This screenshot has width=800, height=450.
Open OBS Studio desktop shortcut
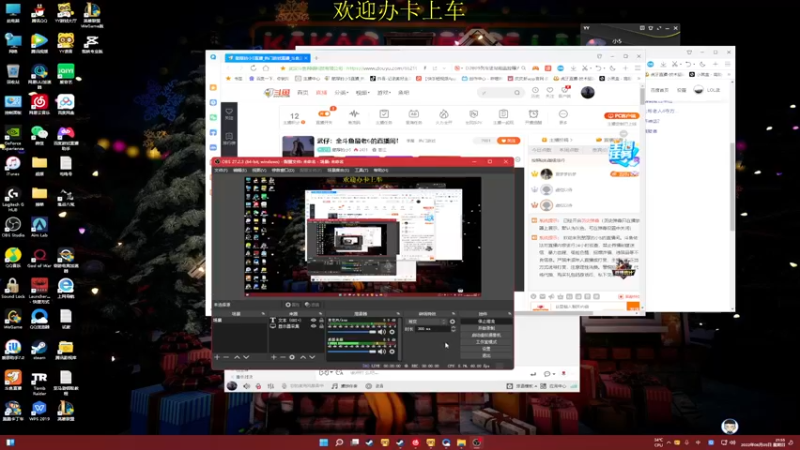pyautogui.click(x=13, y=227)
